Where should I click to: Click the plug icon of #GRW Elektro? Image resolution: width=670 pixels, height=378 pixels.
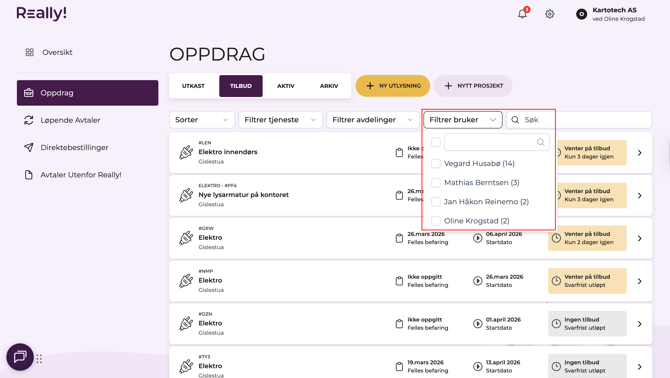pyautogui.click(x=186, y=238)
